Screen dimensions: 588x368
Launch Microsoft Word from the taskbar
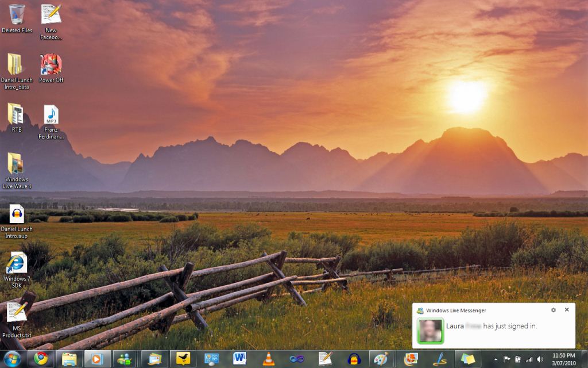239,359
